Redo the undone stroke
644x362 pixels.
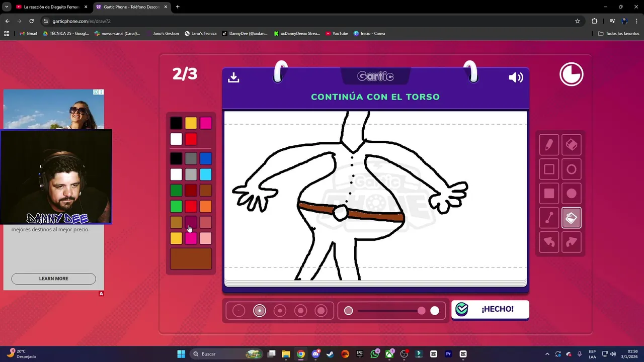pyautogui.click(x=572, y=242)
